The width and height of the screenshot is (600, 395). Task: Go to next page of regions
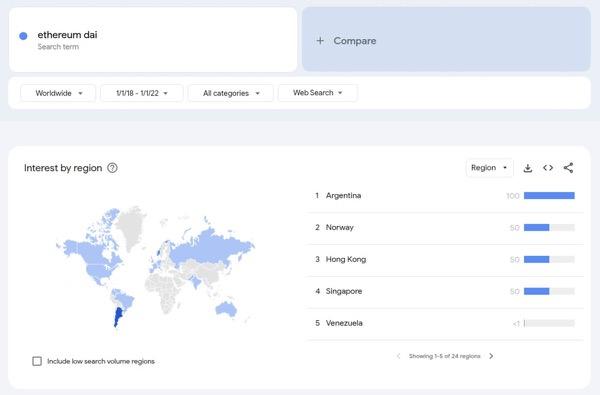coord(491,356)
